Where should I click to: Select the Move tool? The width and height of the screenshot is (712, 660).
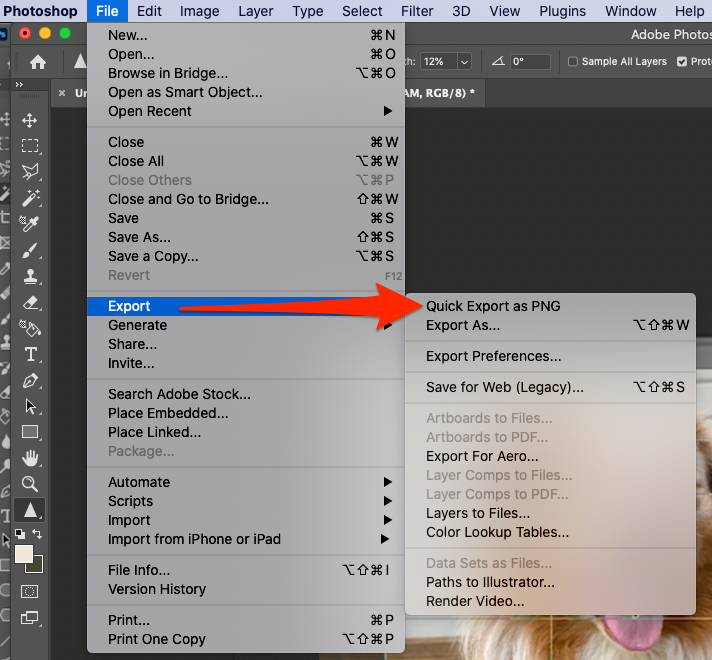pyautogui.click(x=30, y=120)
